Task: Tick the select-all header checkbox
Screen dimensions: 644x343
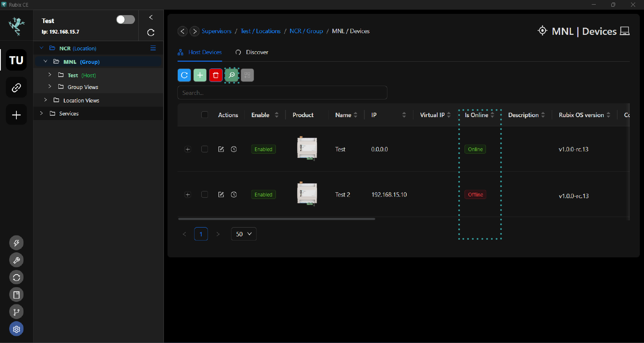Action: pyautogui.click(x=205, y=115)
